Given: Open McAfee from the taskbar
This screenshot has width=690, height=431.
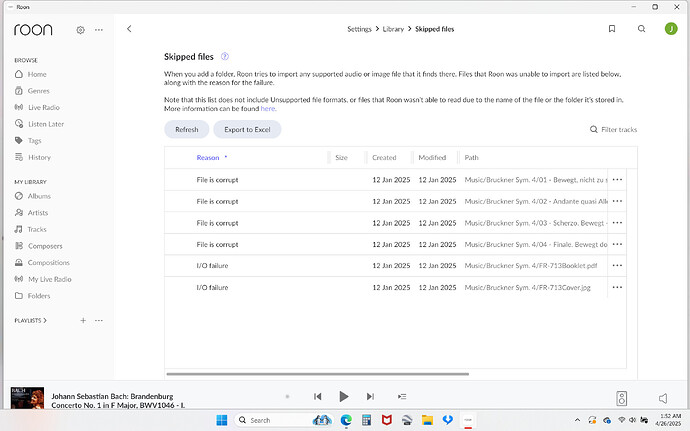Looking at the screenshot, I should pyautogui.click(x=386, y=420).
